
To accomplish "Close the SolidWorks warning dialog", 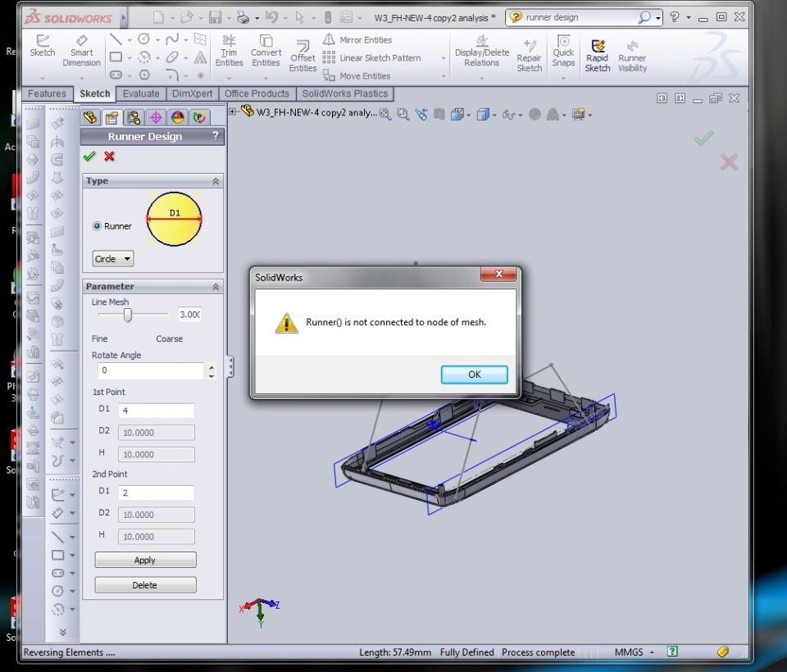I will [x=498, y=274].
